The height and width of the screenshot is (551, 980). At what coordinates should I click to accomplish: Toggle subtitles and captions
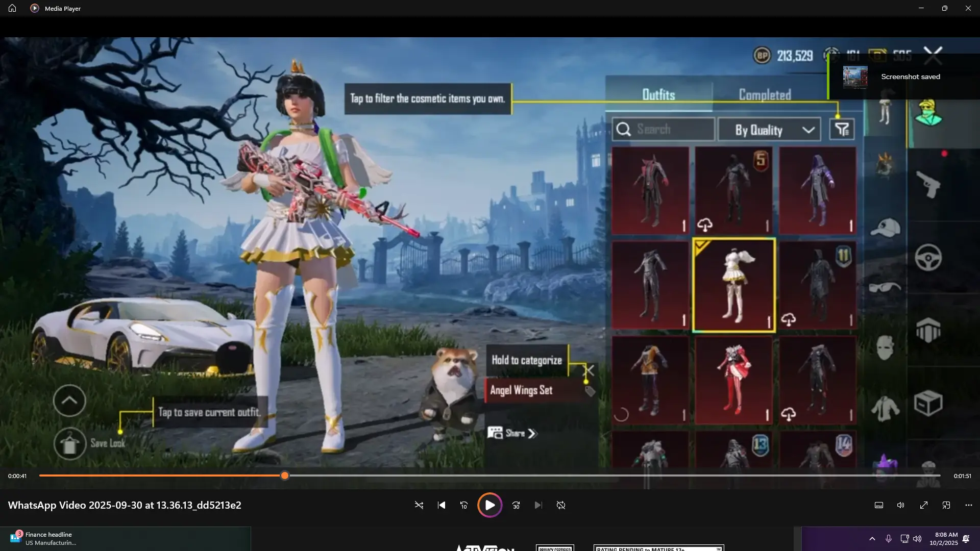click(x=879, y=505)
